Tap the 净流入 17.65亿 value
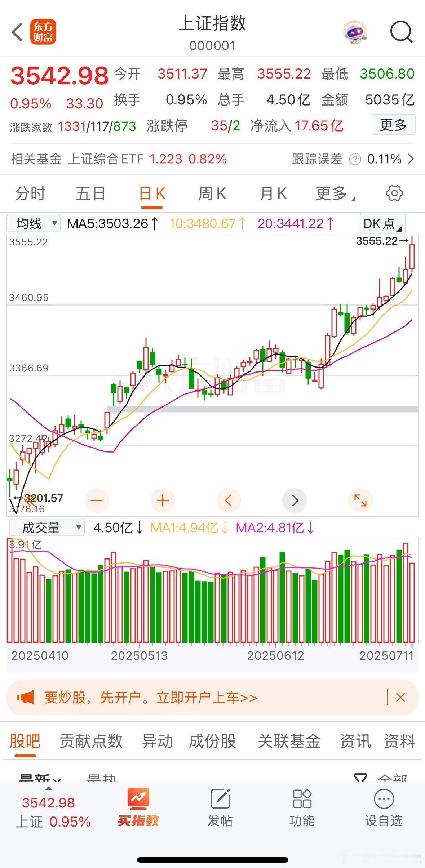 point(319,126)
